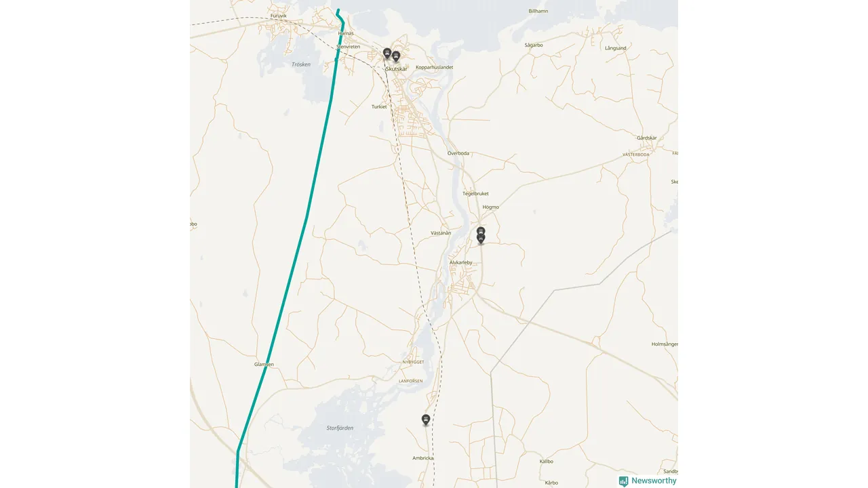Screen dimensions: 868x488
Task: Click the Älvkarleby town label
Action: [460, 262]
